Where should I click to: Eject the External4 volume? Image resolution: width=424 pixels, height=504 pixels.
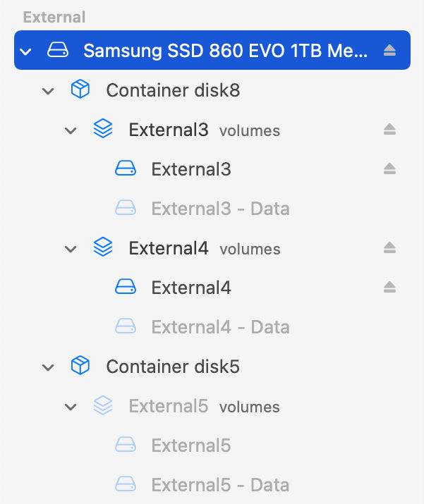click(389, 288)
